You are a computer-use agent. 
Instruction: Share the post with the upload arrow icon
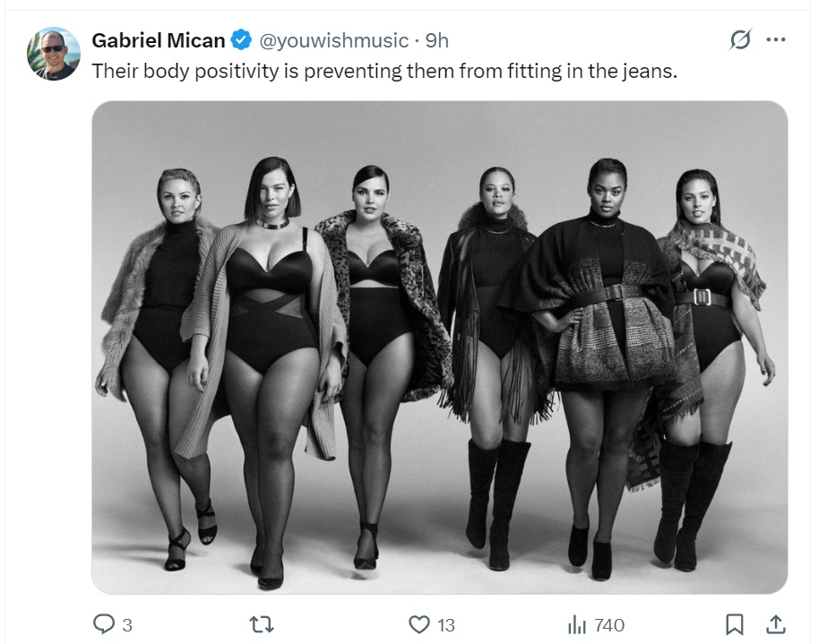pos(777,624)
